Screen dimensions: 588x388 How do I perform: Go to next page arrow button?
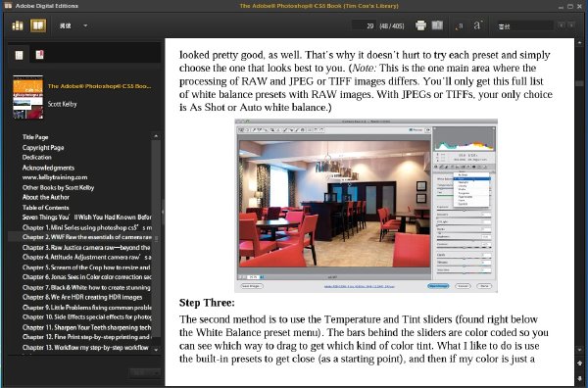point(579,378)
